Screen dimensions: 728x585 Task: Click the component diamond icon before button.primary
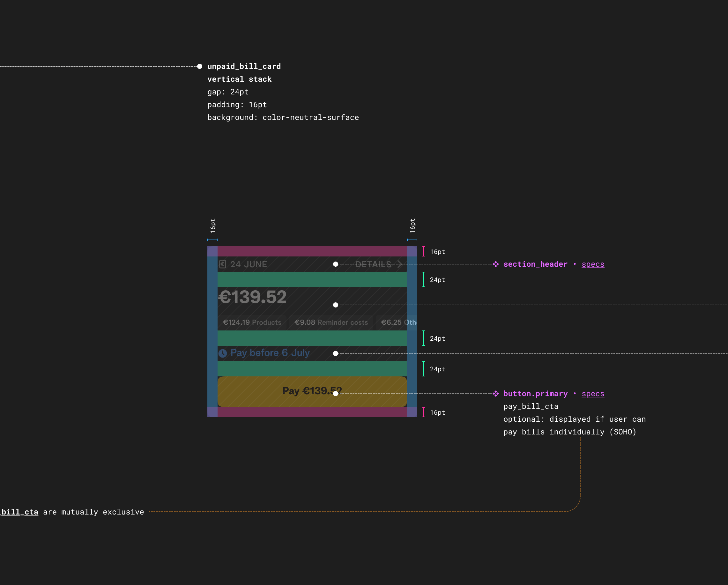(x=496, y=394)
